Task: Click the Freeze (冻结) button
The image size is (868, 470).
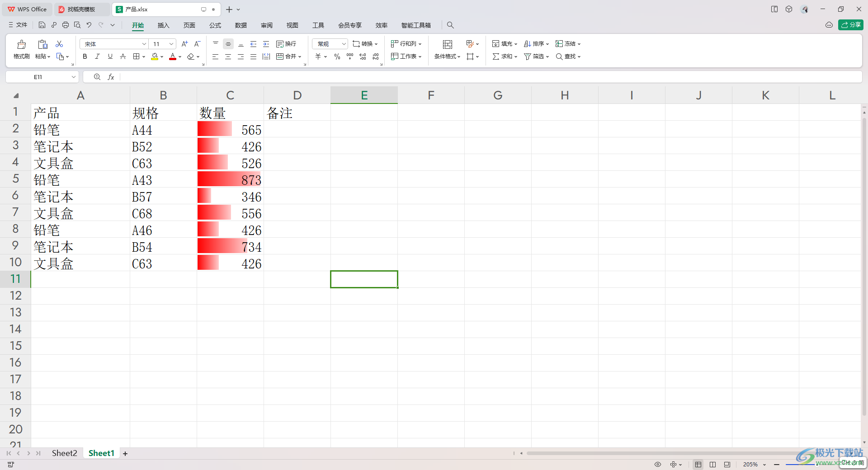Action: click(x=568, y=44)
